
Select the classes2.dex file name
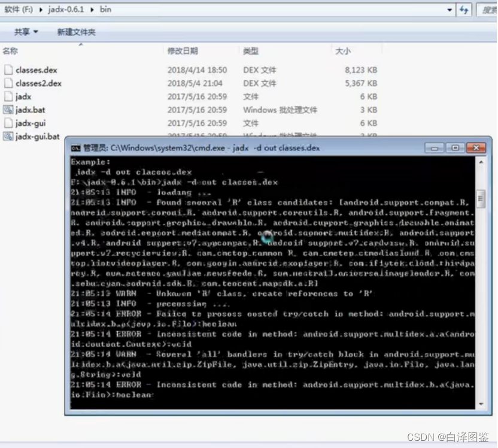[x=38, y=83]
